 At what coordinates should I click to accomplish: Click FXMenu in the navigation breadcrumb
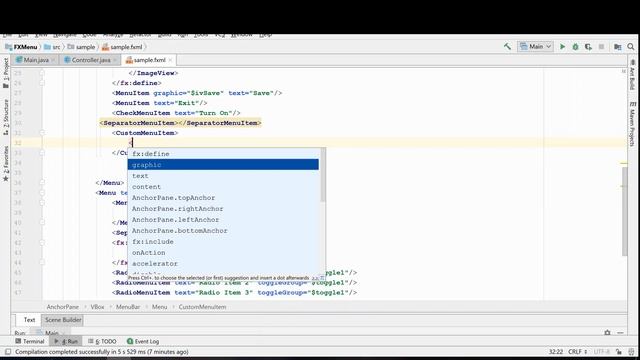[x=21, y=47]
